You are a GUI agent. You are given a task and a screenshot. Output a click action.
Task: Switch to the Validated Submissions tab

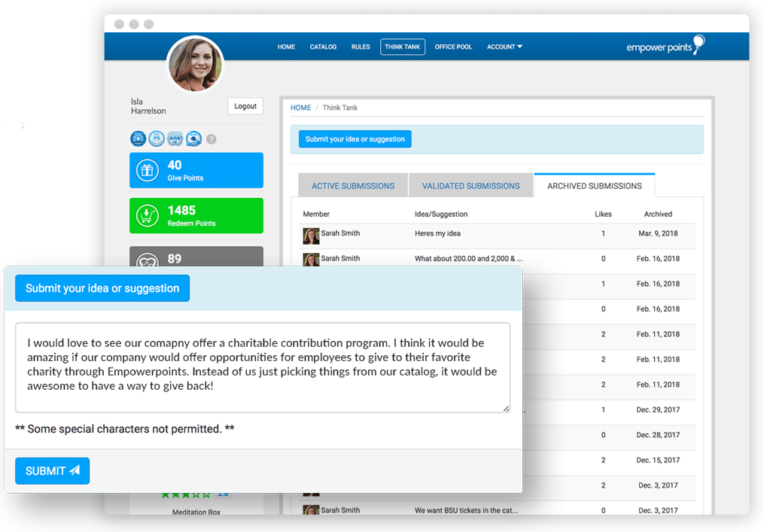pos(470,186)
